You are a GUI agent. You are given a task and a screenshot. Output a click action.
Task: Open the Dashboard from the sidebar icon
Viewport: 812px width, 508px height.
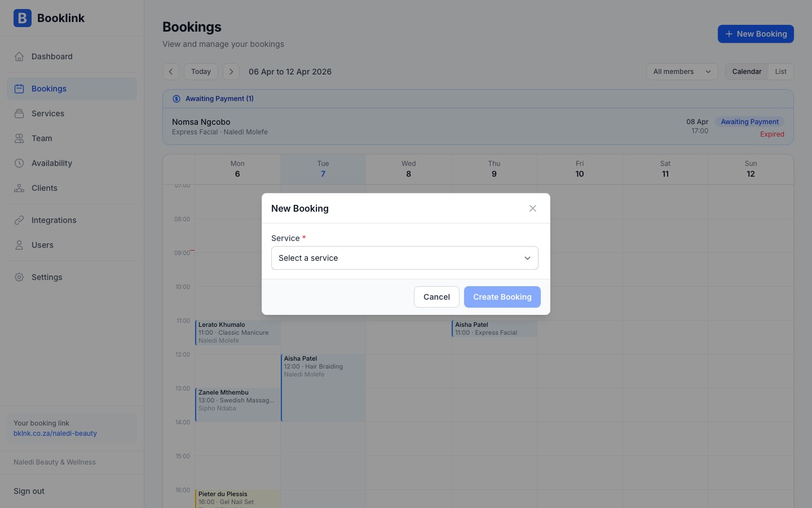(x=19, y=56)
